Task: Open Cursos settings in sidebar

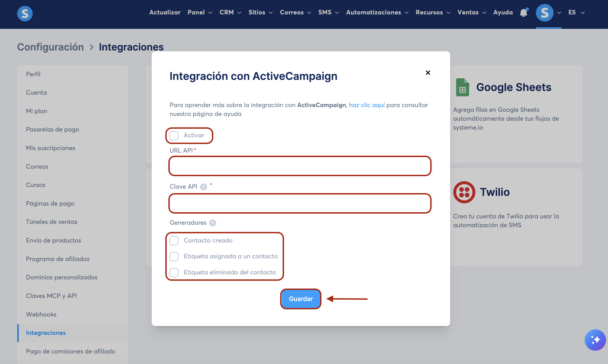Action: pos(73,185)
